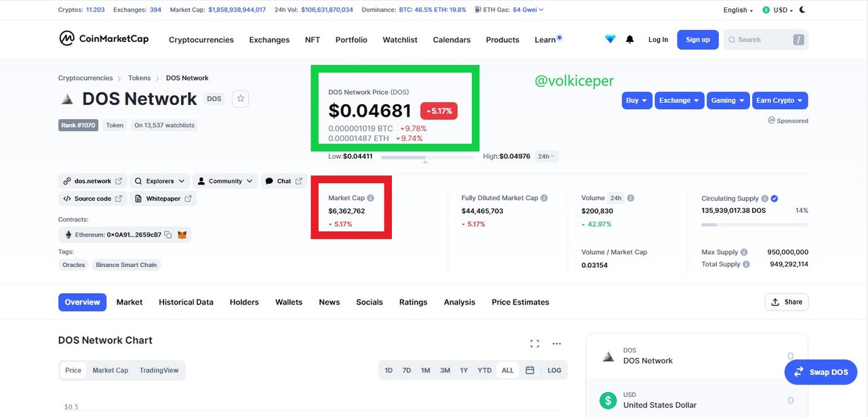The image size is (868, 417).
Task: Open the NFT menu
Action: (313, 40)
